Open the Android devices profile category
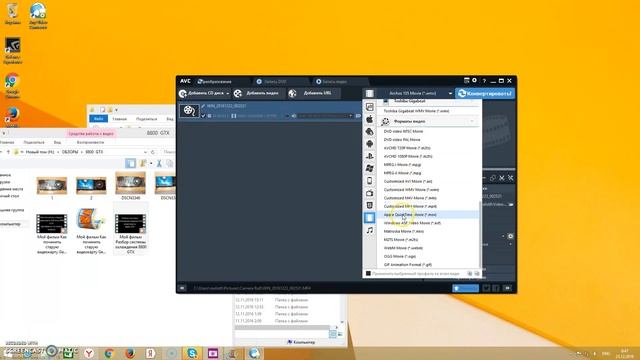This screenshot has height=360, width=640. (x=369, y=144)
